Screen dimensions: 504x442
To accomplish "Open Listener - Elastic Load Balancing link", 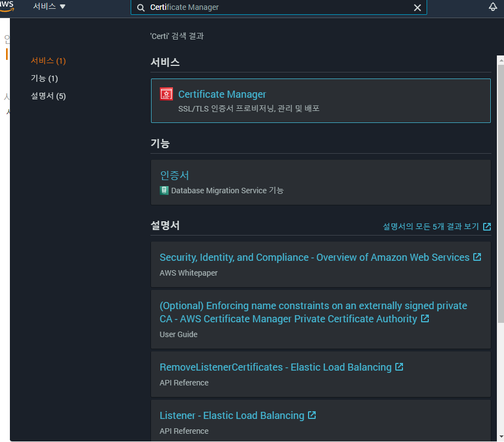I will 232,415.
